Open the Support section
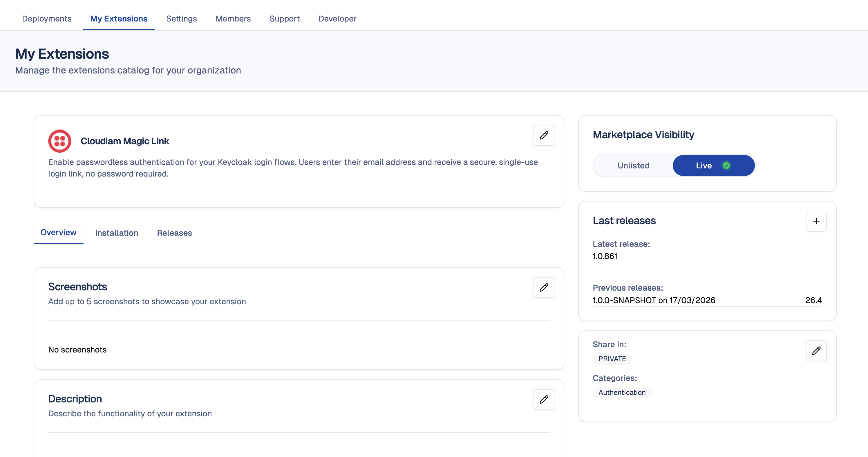The width and height of the screenshot is (868, 457). 284,19
